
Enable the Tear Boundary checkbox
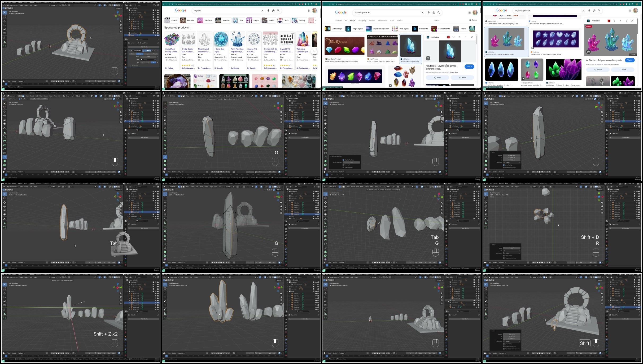point(343,167)
